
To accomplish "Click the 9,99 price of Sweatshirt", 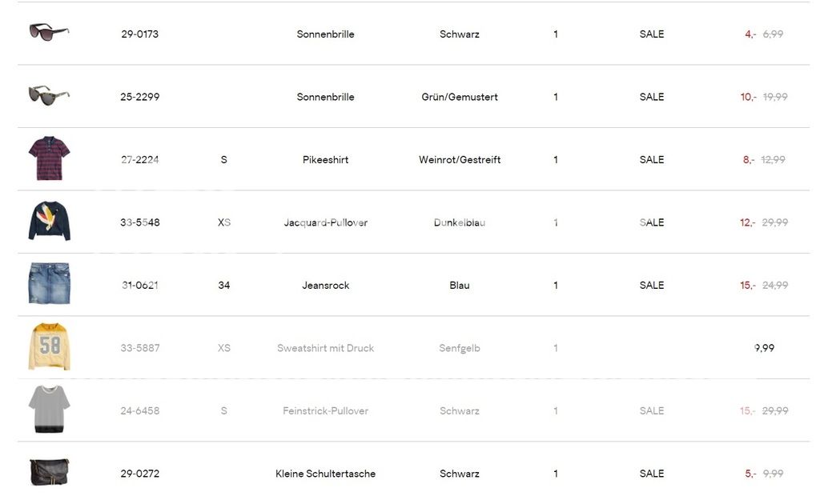I will [764, 348].
